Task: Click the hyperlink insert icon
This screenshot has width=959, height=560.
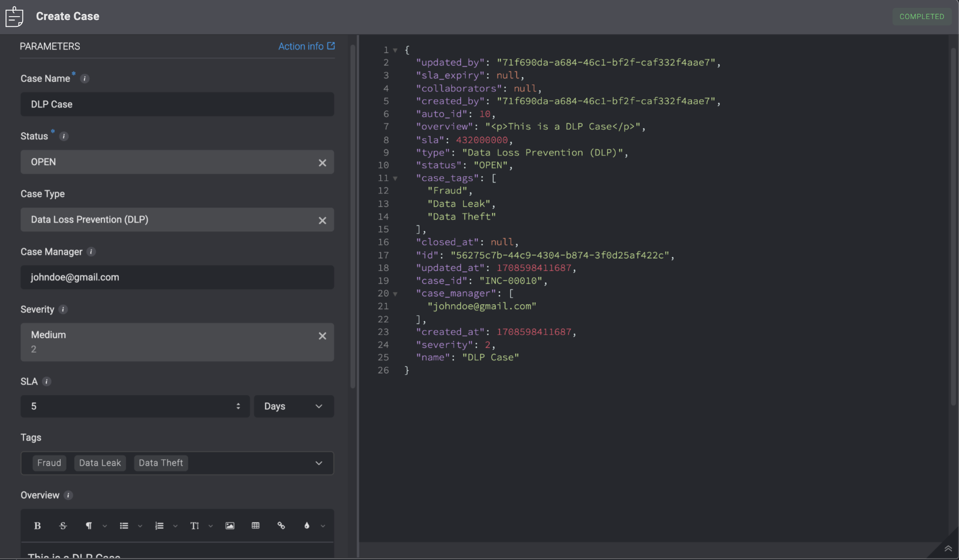Action: pos(281,526)
